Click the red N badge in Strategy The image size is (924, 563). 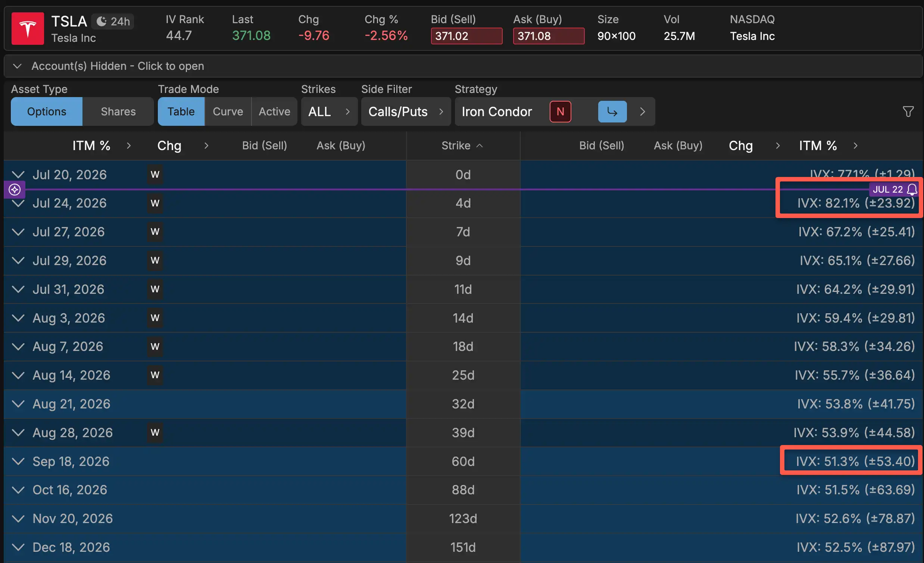560,111
